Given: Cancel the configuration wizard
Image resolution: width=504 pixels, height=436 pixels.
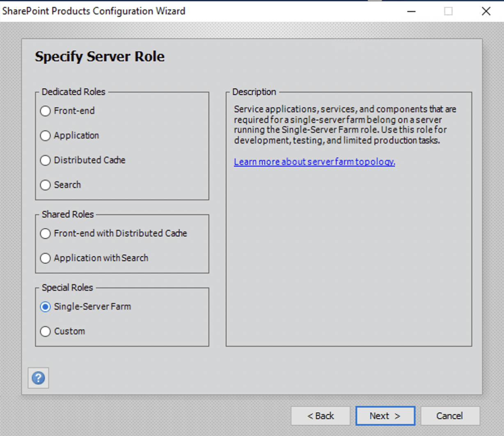Looking at the screenshot, I should [450, 416].
